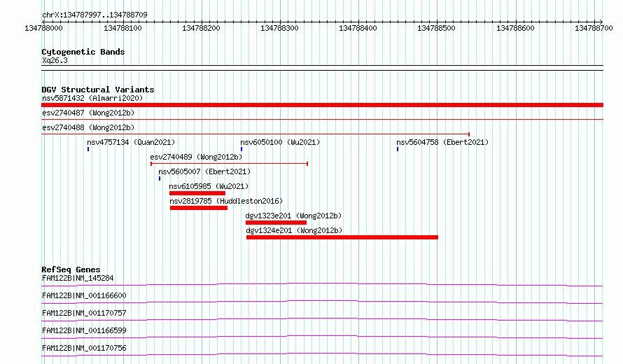Select the thick red nsv5871432 variant bar

[x=322, y=105]
